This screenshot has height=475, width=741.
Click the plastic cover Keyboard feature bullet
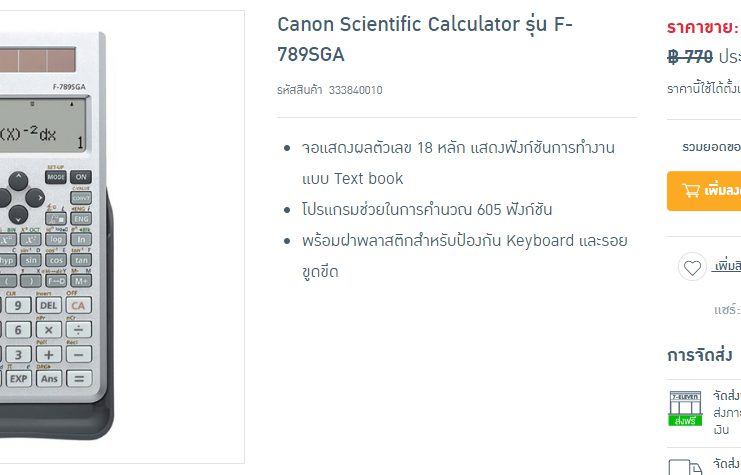click(464, 256)
